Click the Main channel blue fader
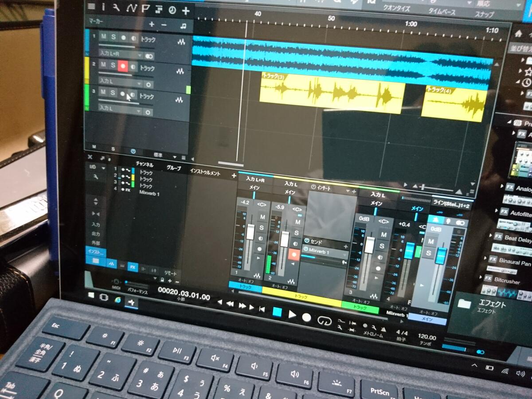Screen dimensions: 532x399 (440, 256)
